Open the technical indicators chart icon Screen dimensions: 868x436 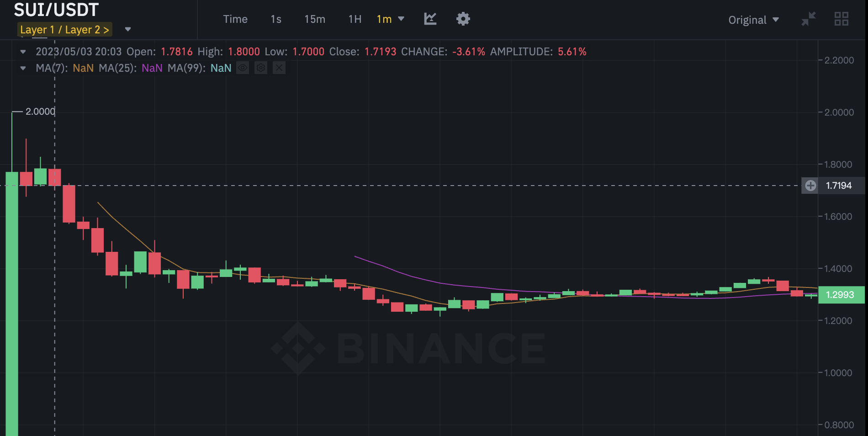(x=430, y=19)
